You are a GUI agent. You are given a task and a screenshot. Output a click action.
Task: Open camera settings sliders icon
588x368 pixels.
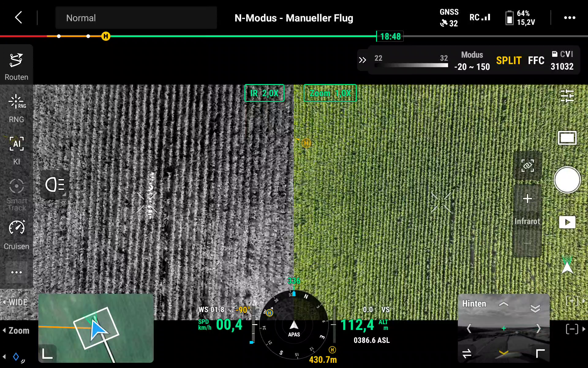[567, 96]
